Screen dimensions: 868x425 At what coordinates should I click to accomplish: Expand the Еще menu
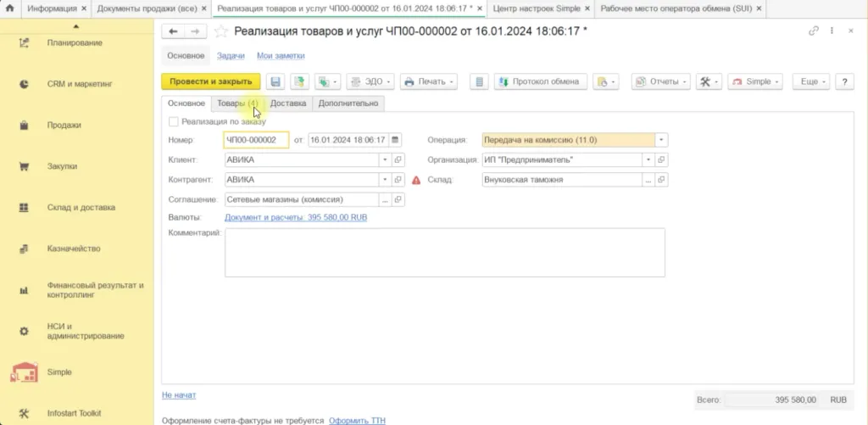pos(812,81)
